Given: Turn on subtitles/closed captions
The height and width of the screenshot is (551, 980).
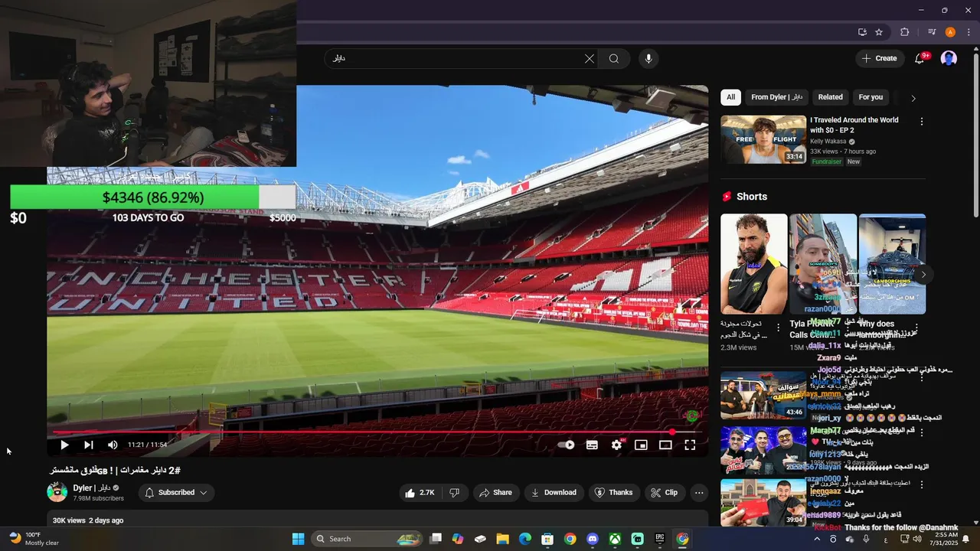Looking at the screenshot, I should point(592,445).
